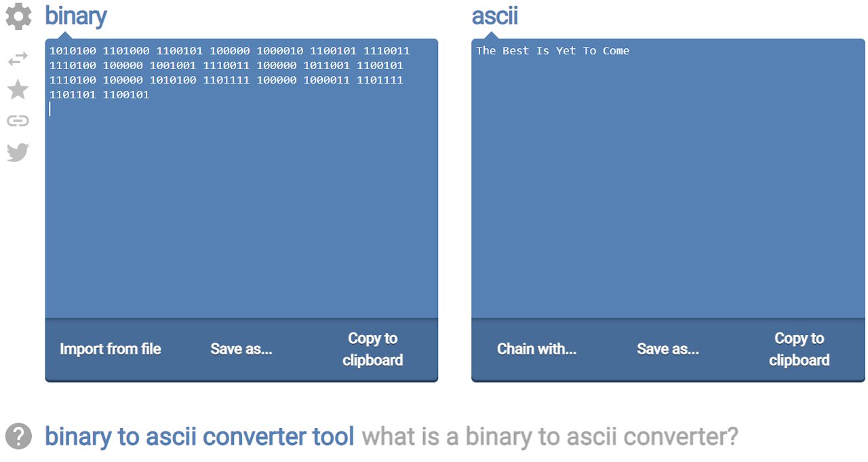Copy ascii output to clipboard
868x462 pixels.
tap(799, 349)
